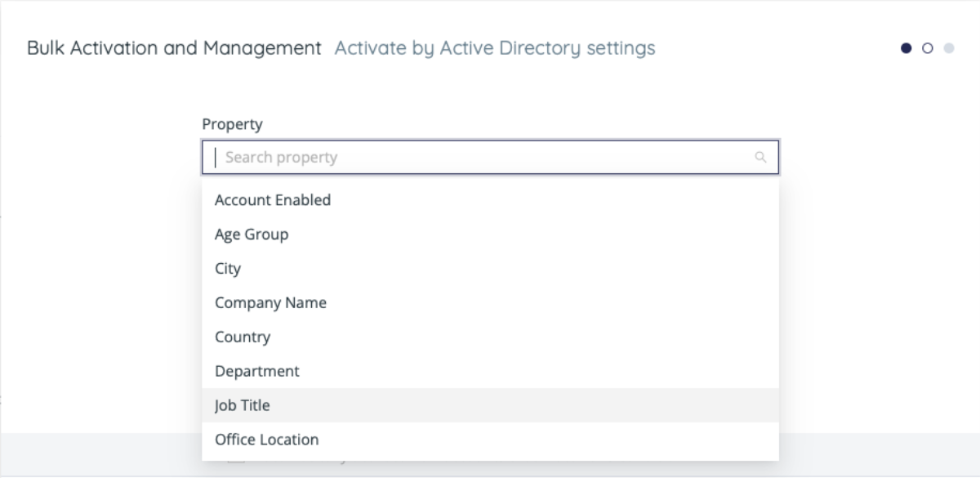The height and width of the screenshot is (478, 980).
Task: Select the City property
Action: point(490,269)
